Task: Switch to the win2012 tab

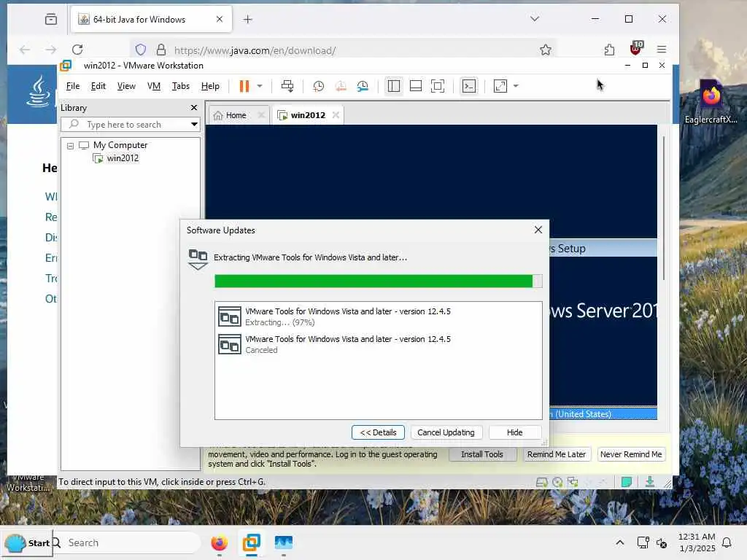Action: click(308, 115)
